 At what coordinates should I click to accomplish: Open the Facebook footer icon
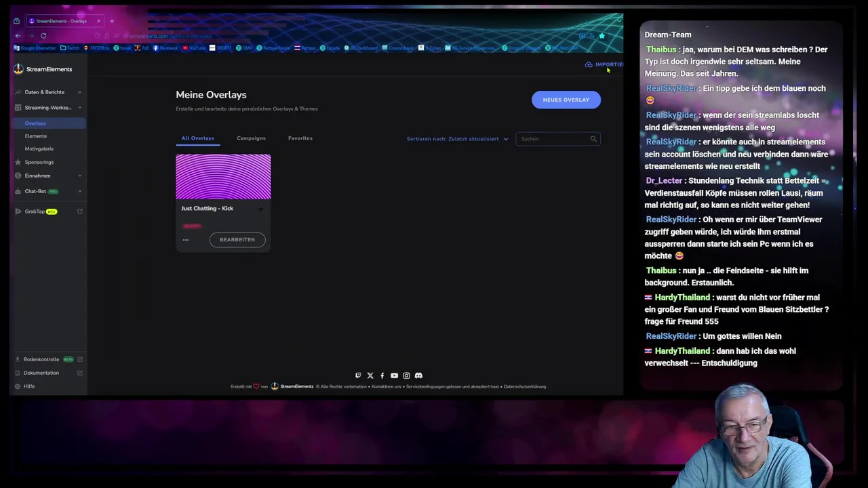pyautogui.click(x=382, y=375)
